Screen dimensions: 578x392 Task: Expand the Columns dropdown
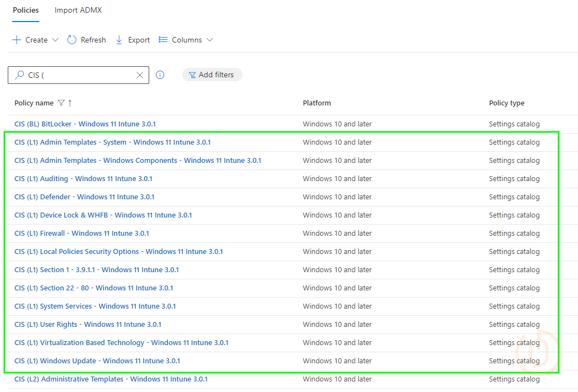(x=186, y=40)
